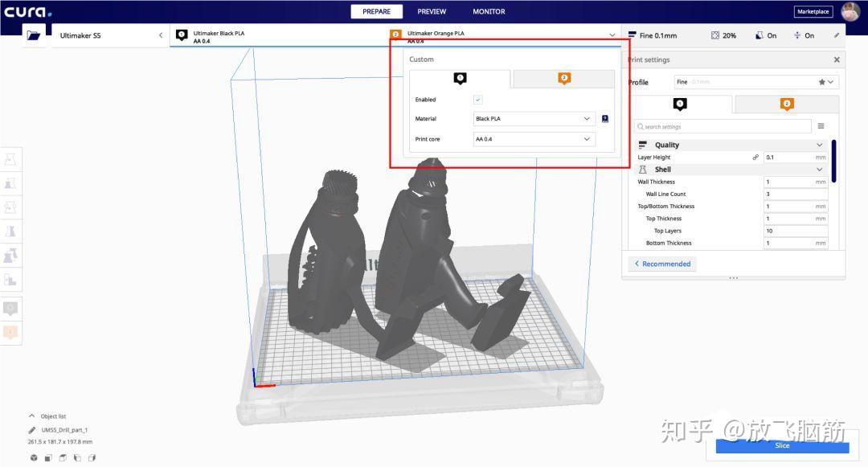Select the Move tool
The width and height of the screenshot is (868, 467).
click(x=11, y=160)
